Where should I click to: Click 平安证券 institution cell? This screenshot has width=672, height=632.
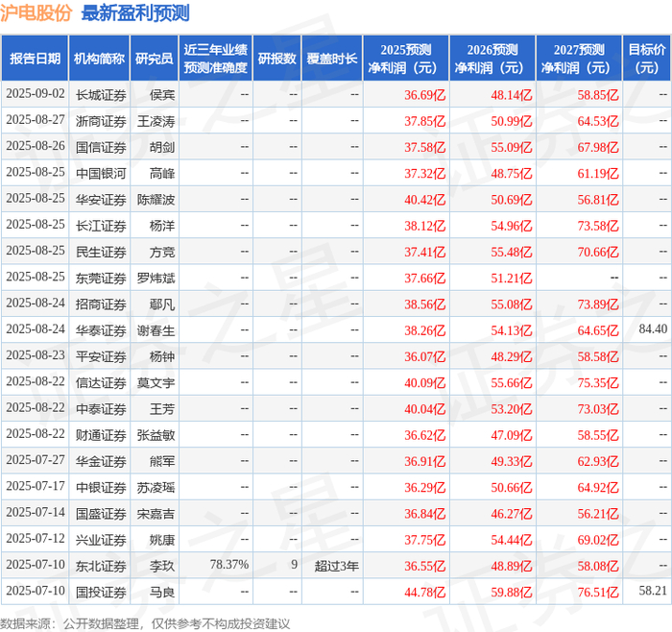tap(101, 356)
